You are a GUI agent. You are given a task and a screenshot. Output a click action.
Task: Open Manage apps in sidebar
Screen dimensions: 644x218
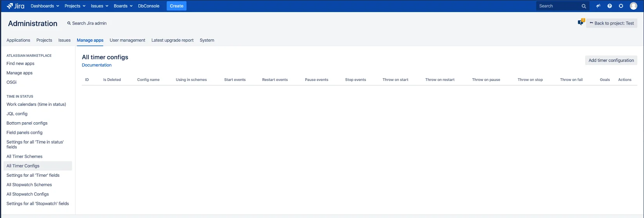tap(19, 73)
